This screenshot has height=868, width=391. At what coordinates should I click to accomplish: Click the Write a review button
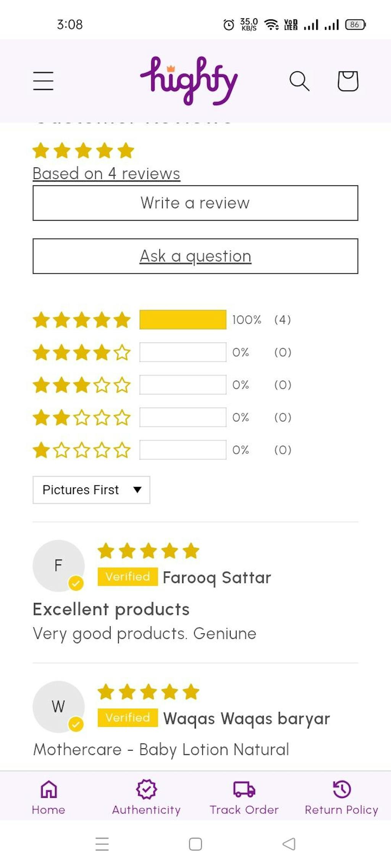click(x=195, y=203)
